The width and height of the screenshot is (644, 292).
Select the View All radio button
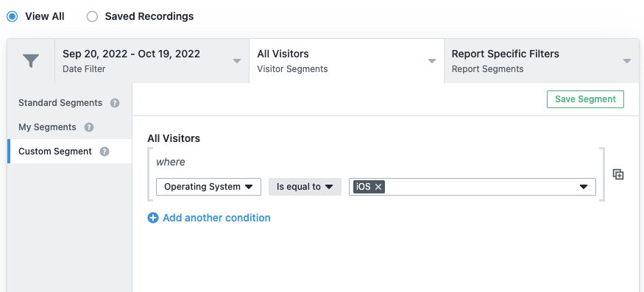[x=13, y=16]
